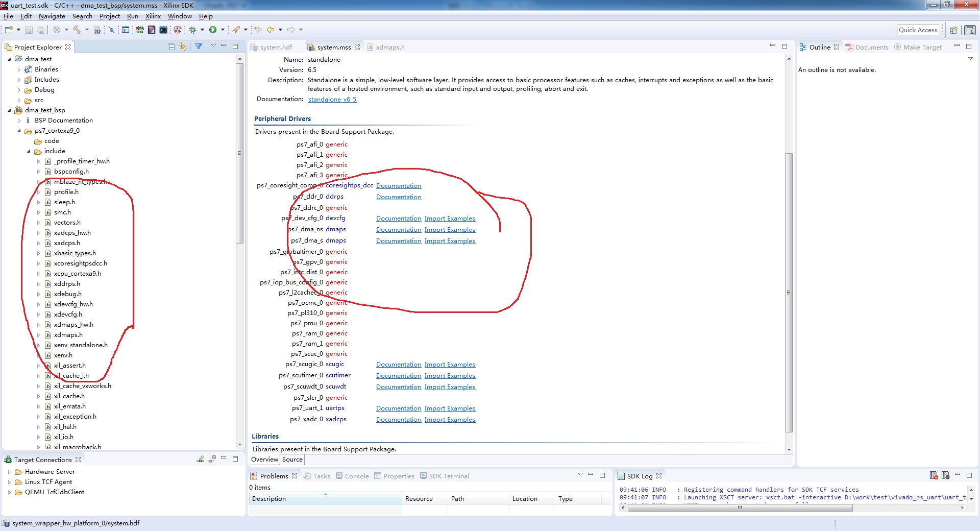Image resolution: width=980 pixels, height=531 pixels.
Task: Open Project Explorer view menu triangle
Action: point(213,46)
